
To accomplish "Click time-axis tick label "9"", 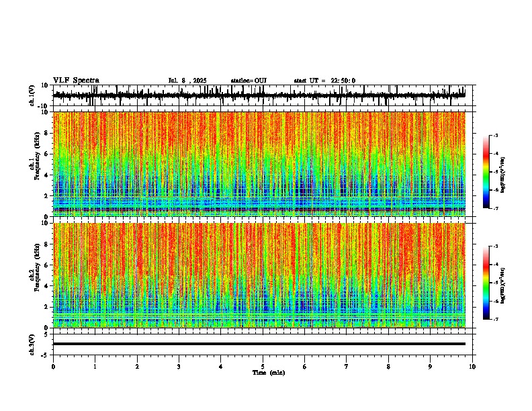I will click(430, 367).
